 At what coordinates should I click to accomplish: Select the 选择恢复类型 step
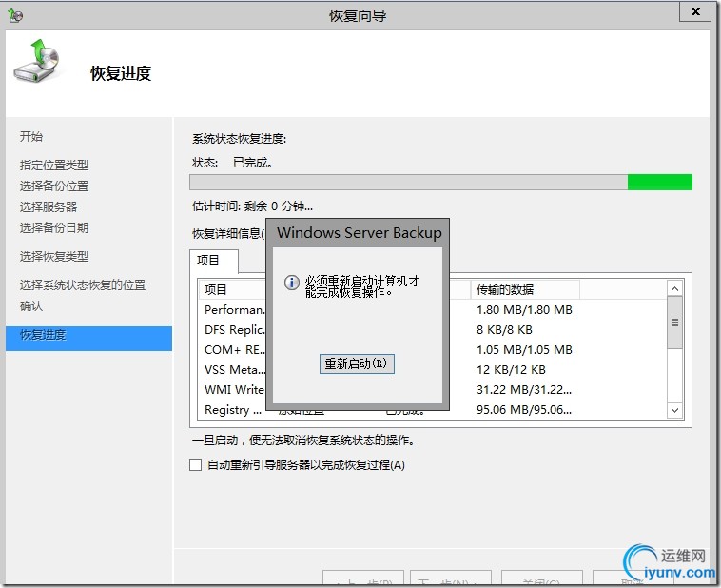point(54,256)
